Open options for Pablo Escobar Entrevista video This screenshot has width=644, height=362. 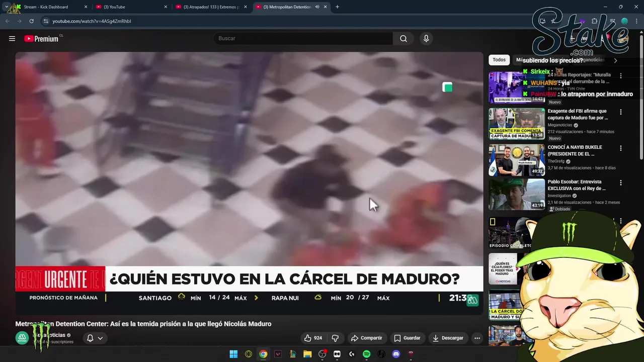point(621,183)
